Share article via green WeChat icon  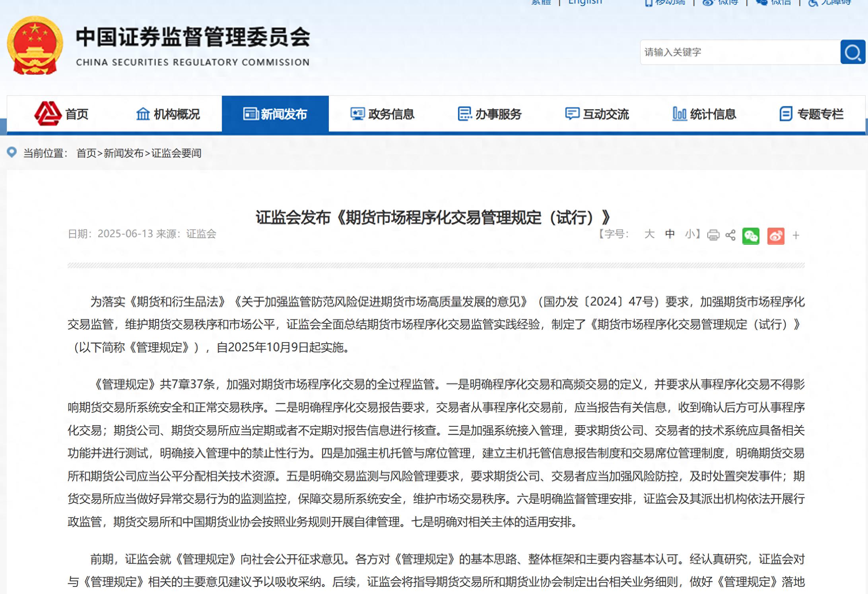click(751, 236)
